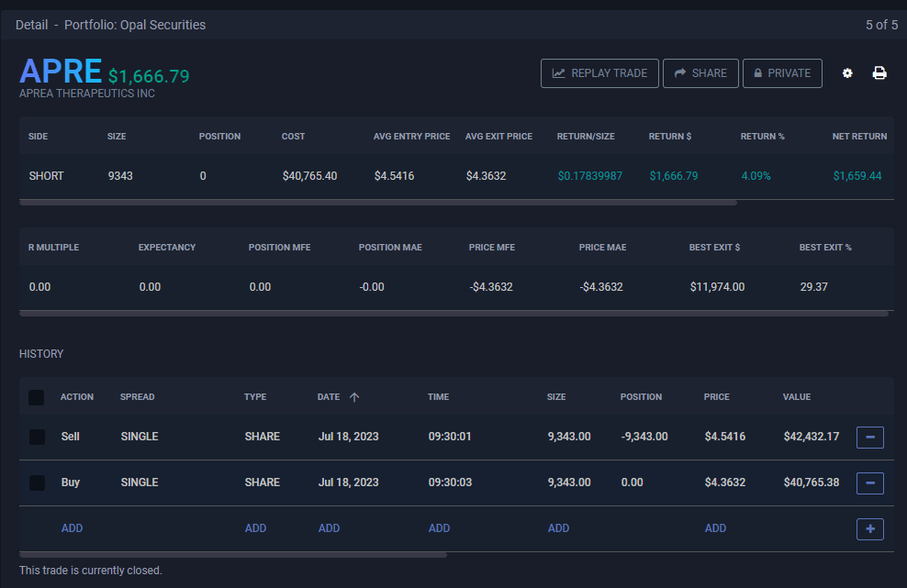Click the printer icon
The width and height of the screenshot is (907, 588).
click(x=879, y=73)
